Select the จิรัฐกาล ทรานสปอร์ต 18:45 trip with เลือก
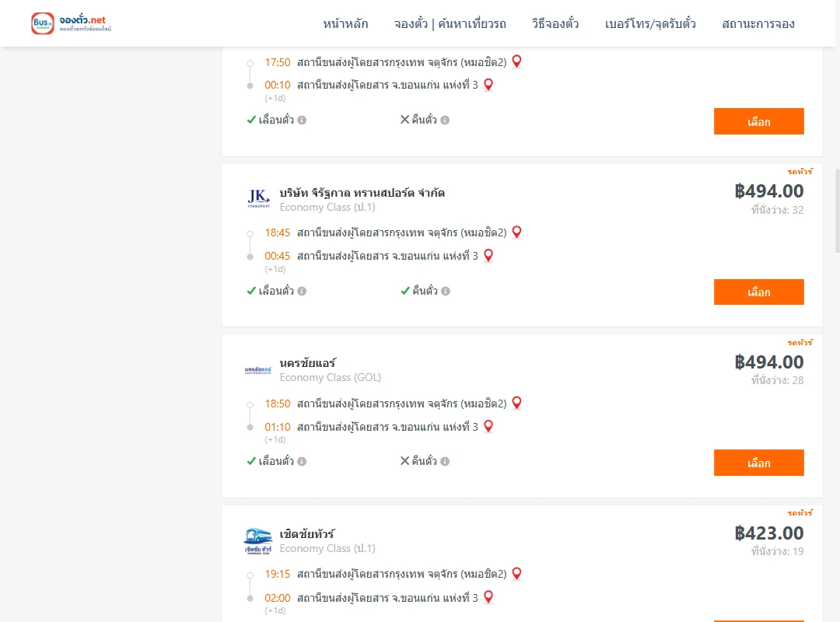840x622 pixels. click(x=758, y=292)
